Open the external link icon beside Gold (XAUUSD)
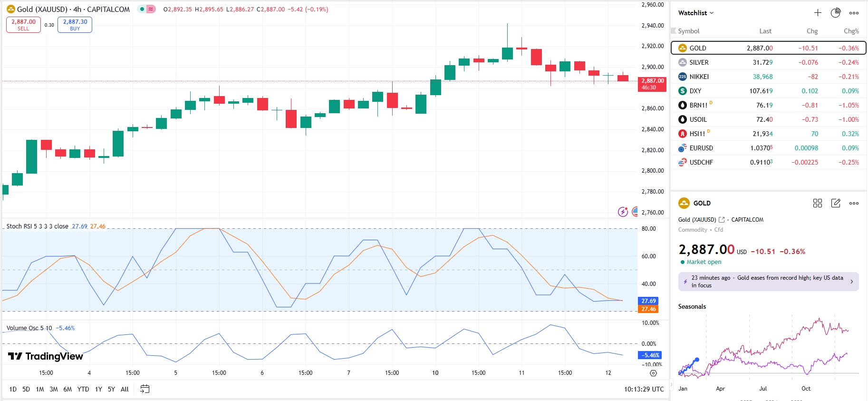The height and width of the screenshot is (401, 868). point(722,220)
